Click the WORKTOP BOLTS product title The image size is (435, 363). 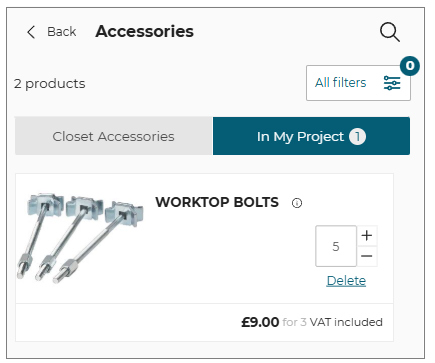click(217, 202)
